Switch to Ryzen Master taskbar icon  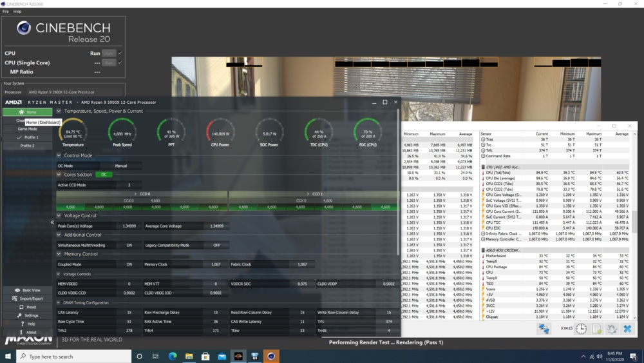point(238,357)
